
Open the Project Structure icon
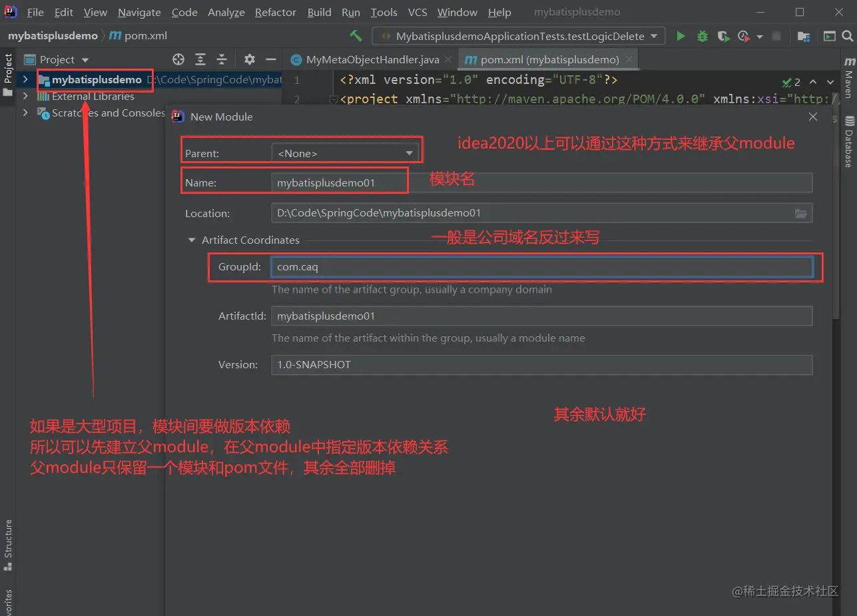coord(804,36)
